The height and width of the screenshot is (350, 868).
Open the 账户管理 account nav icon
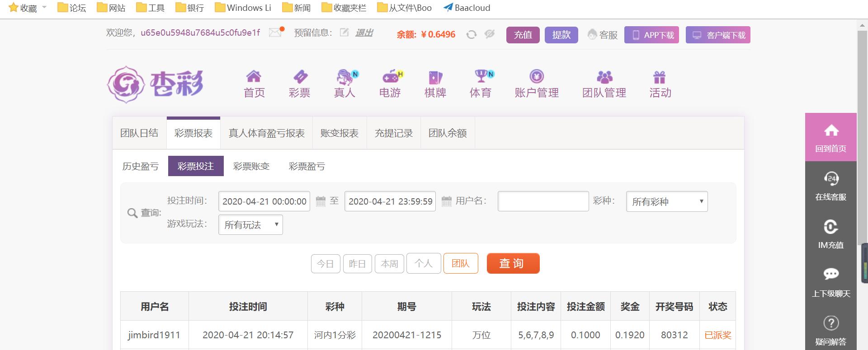click(537, 76)
